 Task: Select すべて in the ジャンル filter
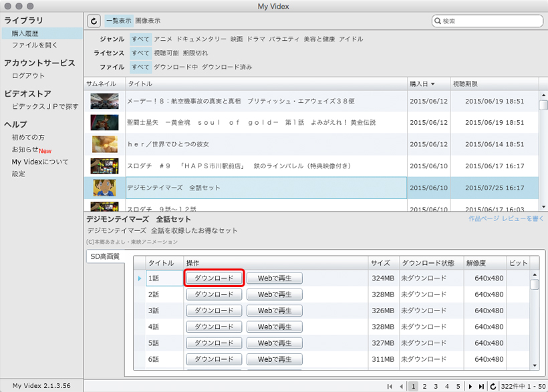(x=140, y=39)
